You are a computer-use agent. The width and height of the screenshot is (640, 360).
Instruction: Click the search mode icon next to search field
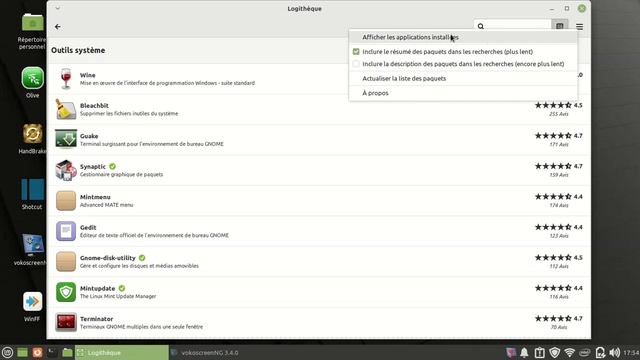560,26
